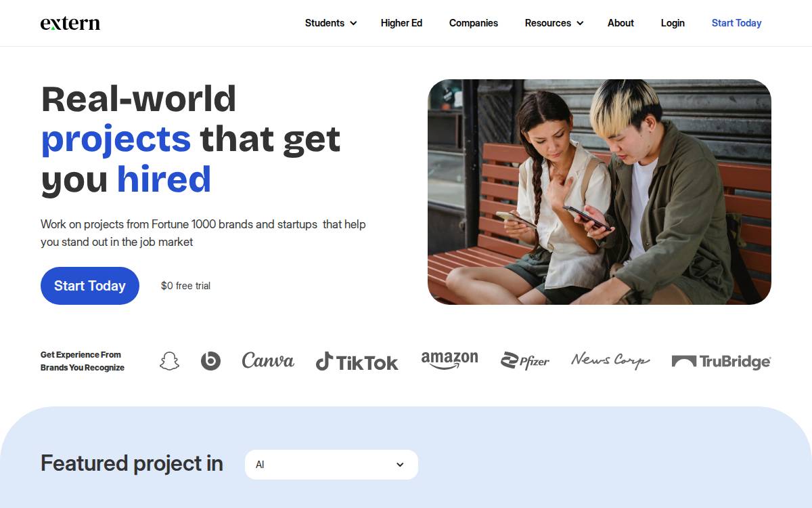Image resolution: width=812 pixels, height=508 pixels.
Task: Click Start Today in the navigation bar
Action: pyautogui.click(x=736, y=23)
